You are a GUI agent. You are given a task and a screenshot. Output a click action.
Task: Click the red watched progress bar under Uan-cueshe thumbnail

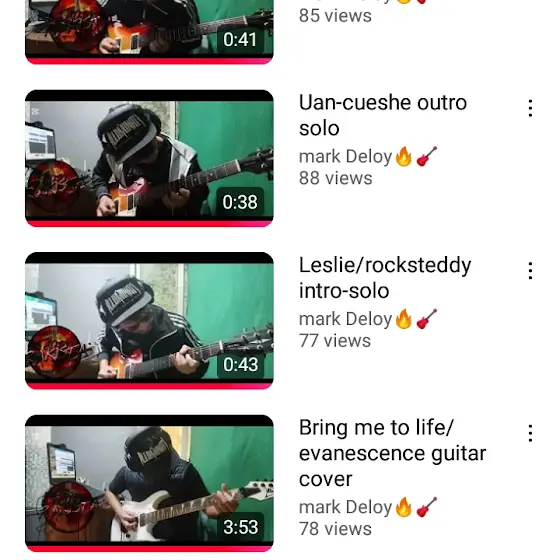[x=149, y=224]
